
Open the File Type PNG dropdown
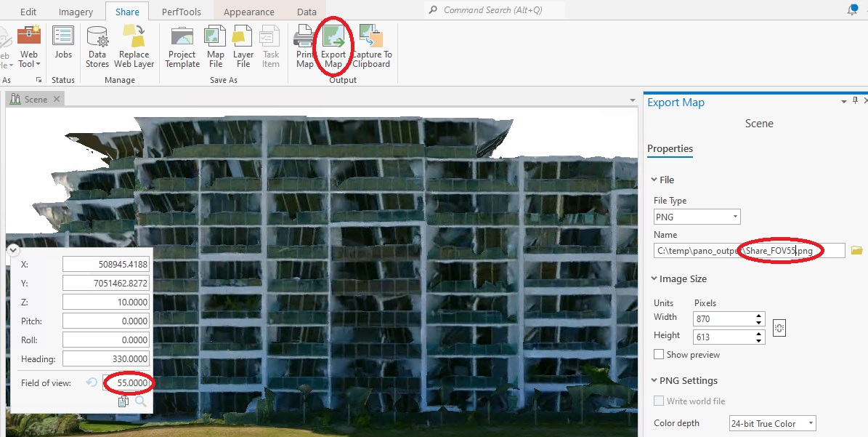(697, 217)
